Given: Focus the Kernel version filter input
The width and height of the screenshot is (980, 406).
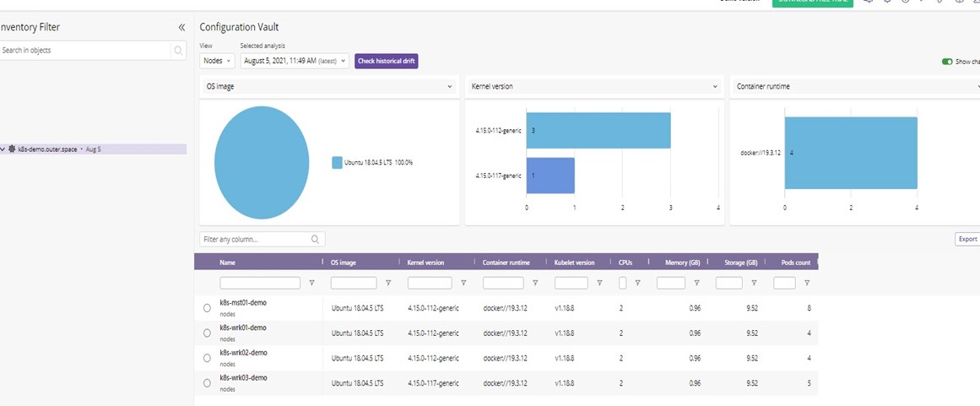Looking at the screenshot, I should [430, 283].
